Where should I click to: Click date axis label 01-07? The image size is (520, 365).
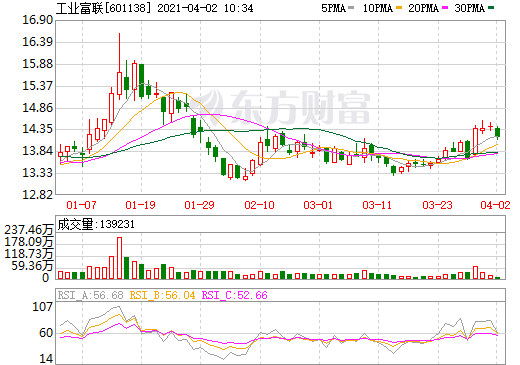tap(81, 205)
